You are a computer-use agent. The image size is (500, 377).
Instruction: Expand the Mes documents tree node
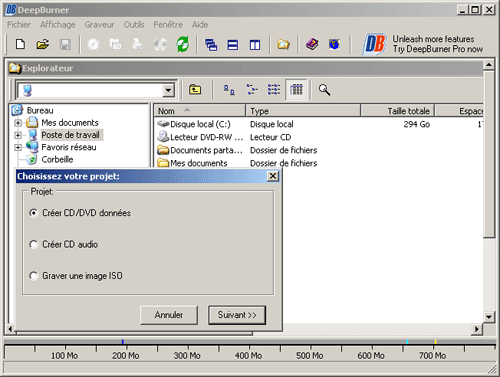click(18, 123)
